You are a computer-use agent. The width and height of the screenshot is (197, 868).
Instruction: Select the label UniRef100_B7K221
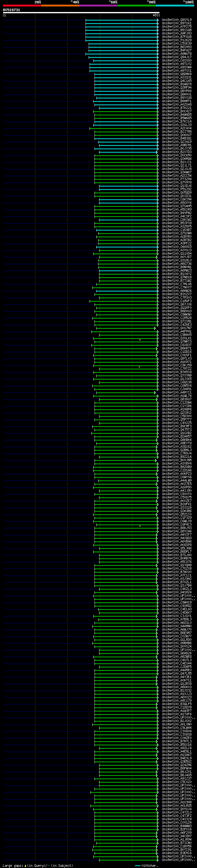177,108
